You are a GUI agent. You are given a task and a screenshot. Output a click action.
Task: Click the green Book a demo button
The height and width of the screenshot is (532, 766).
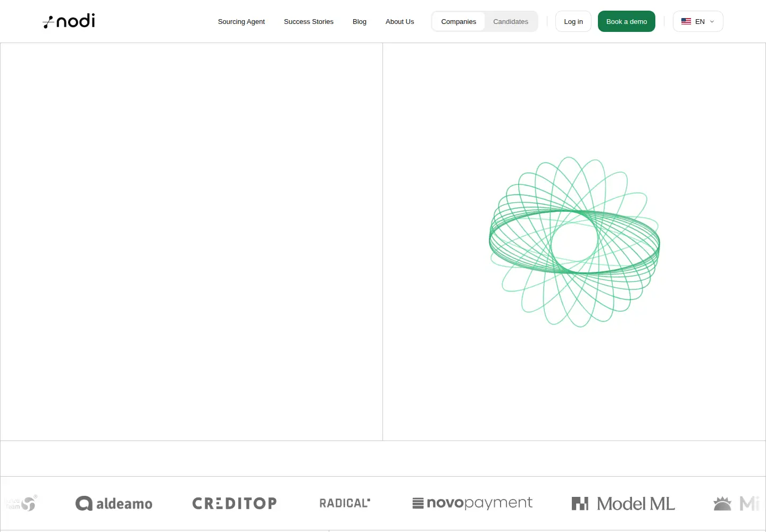pyautogui.click(x=627, y=21)
